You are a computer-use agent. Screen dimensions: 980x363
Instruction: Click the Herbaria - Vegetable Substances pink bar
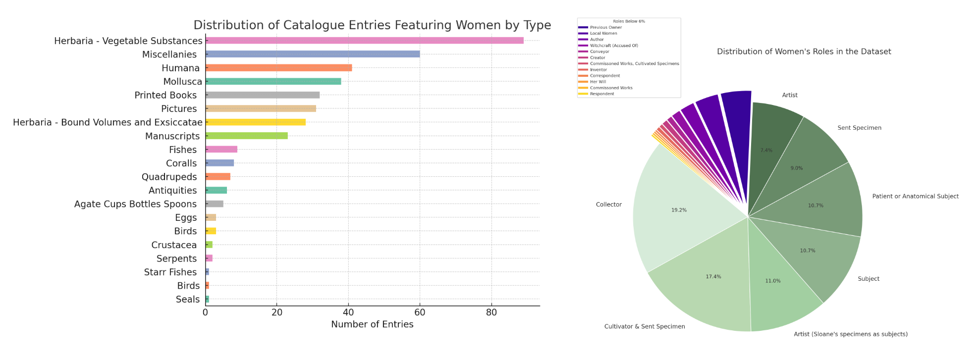click(x=364, y=41)
